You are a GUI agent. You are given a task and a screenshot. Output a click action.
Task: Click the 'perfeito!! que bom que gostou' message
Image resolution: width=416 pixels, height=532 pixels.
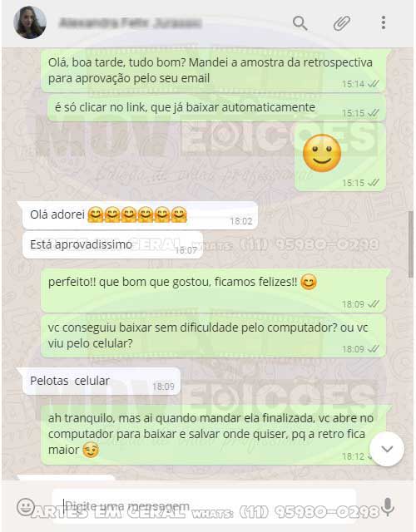(213, 291)
